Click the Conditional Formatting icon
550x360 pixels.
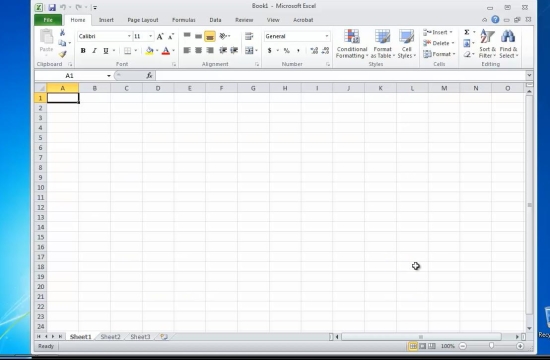pos(351,37)
